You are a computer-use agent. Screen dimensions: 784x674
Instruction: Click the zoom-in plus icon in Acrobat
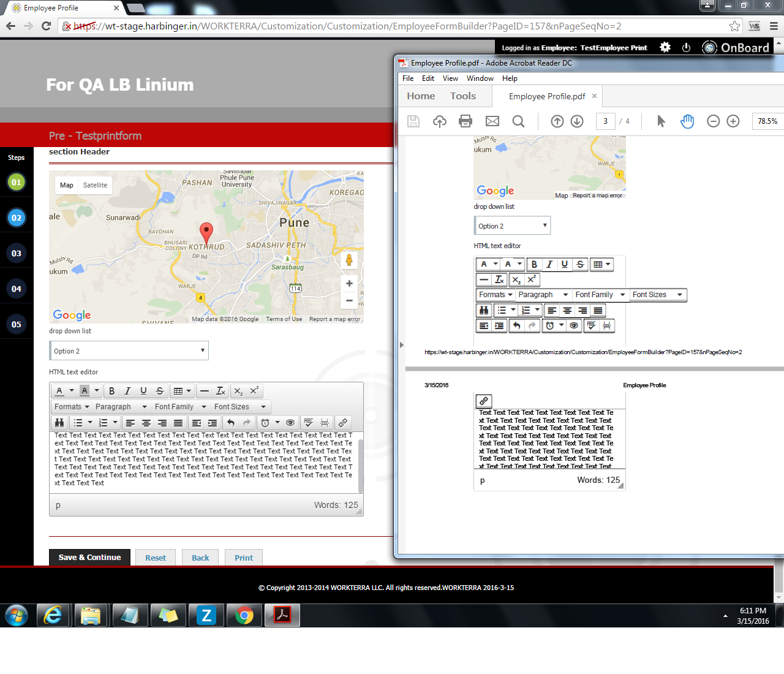coord(733,121)
